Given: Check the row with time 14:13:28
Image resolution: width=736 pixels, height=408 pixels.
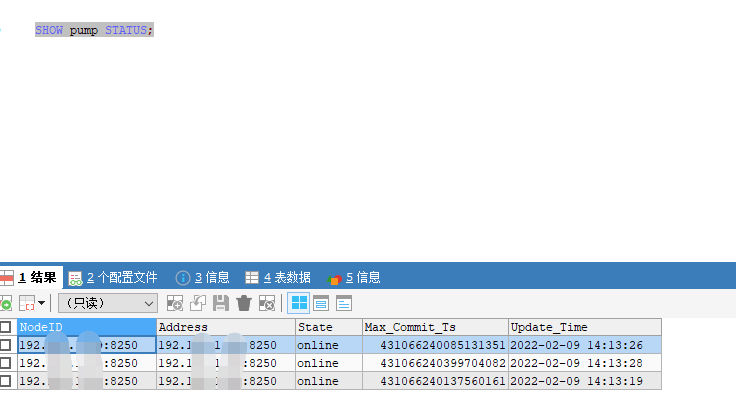Looking at the screenshot, I should point(6,363).
